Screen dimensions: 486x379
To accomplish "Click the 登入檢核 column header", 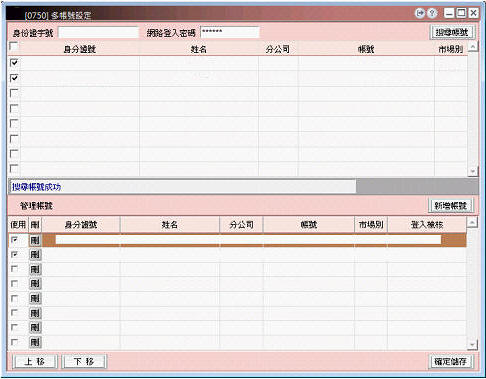I will tap(427, 225).
